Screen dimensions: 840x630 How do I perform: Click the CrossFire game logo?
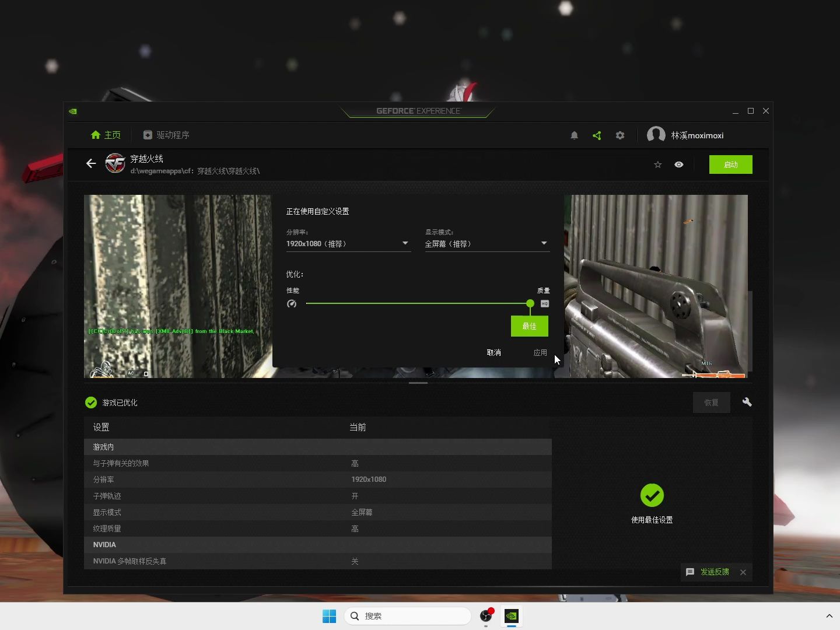click(x=116, y=163)
